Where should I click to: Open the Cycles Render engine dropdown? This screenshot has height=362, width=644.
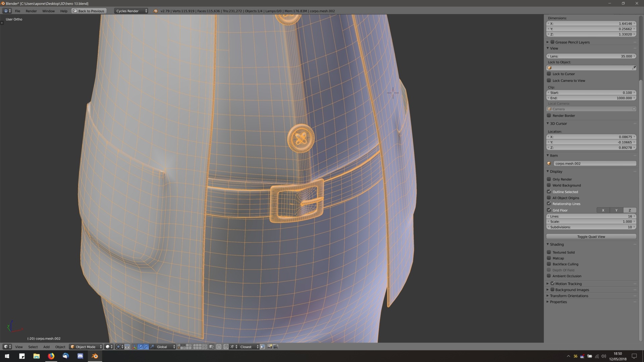[131, 11]
